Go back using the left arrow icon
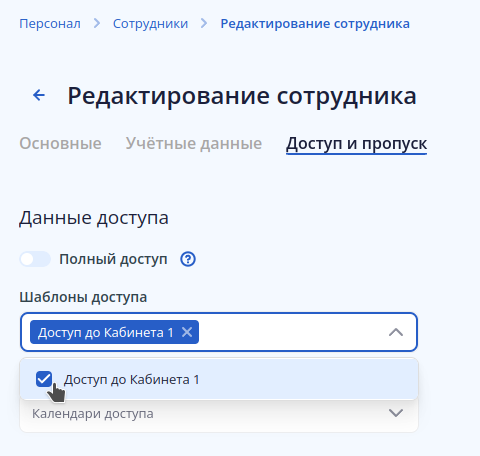This screenshot has width=480, height=456. click(x=39, y=95)
